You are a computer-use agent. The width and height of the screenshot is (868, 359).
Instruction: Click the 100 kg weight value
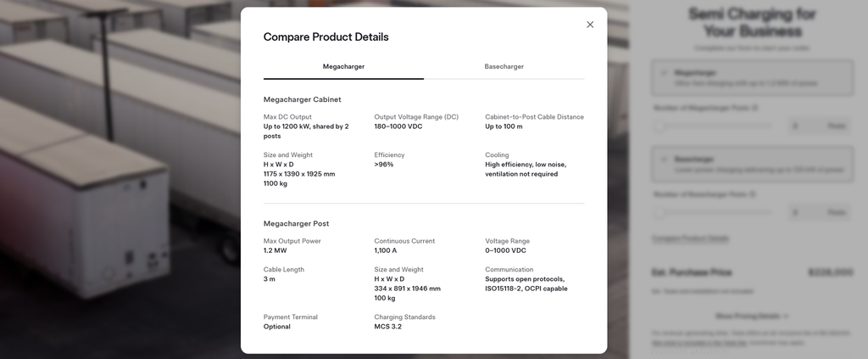coord(385,298)
